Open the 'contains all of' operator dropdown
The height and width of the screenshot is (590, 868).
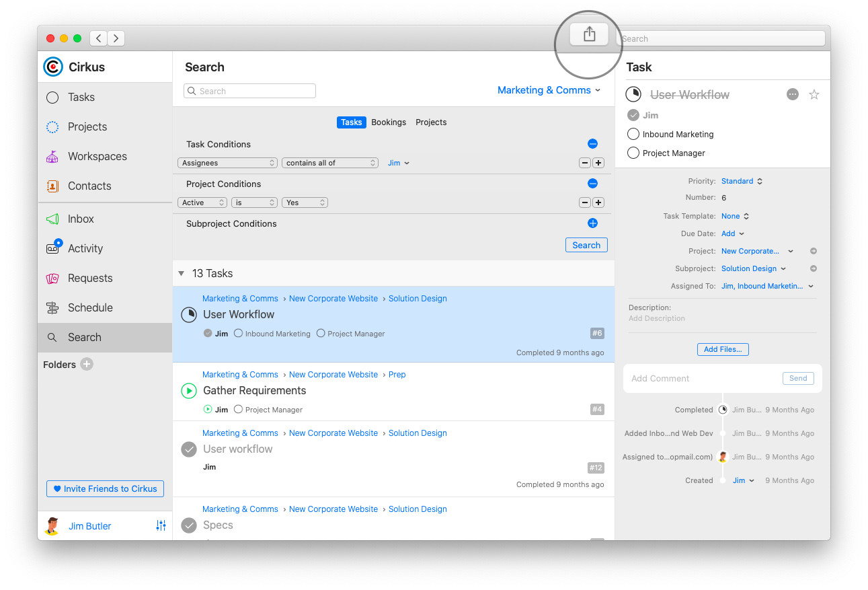330,163
